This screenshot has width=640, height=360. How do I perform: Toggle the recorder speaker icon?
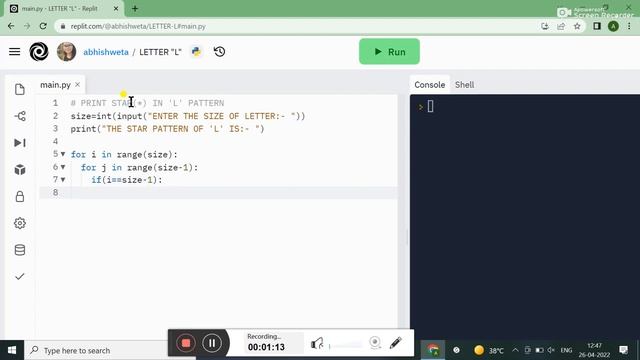pyautogui.click(x=317, y=343)
